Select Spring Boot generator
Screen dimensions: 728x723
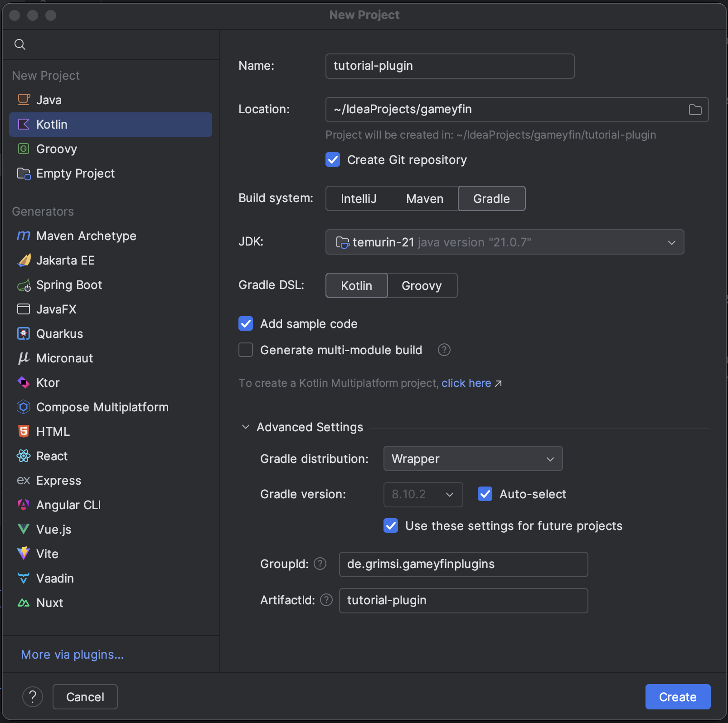(x=111, y=285)
